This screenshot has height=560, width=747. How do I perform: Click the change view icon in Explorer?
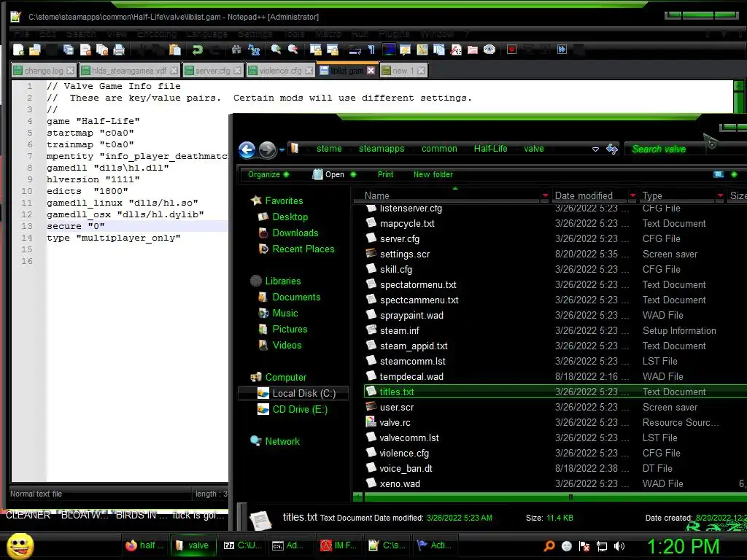pos(719,174)
